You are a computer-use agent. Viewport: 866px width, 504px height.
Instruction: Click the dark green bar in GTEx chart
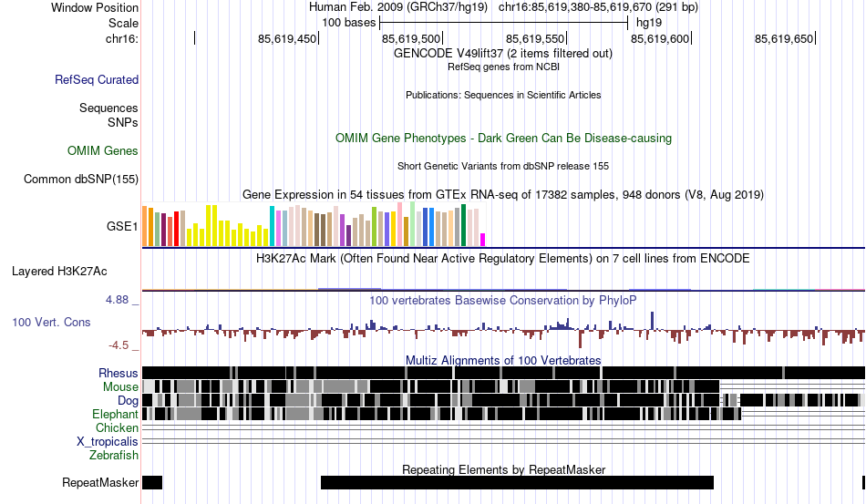(463, 225)
